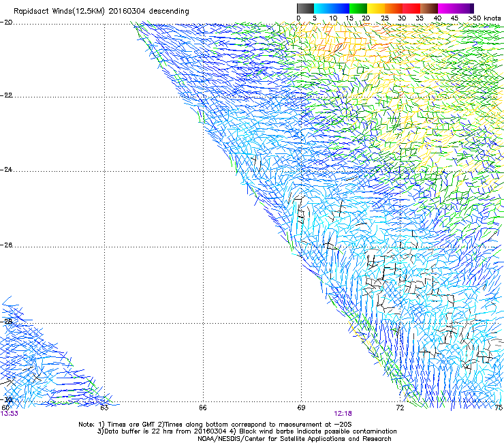This screenshot has width=504, height=443.
Task: Click the '66' longitude axis label
Action: click(202, 408)
